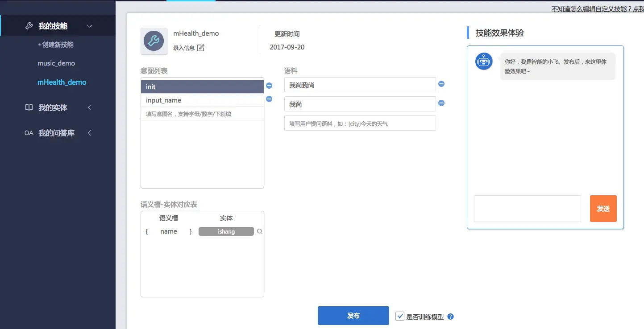644x329 pixels.
Task: Click the QA icon for 我的问答库
Action: pos(29,132)
